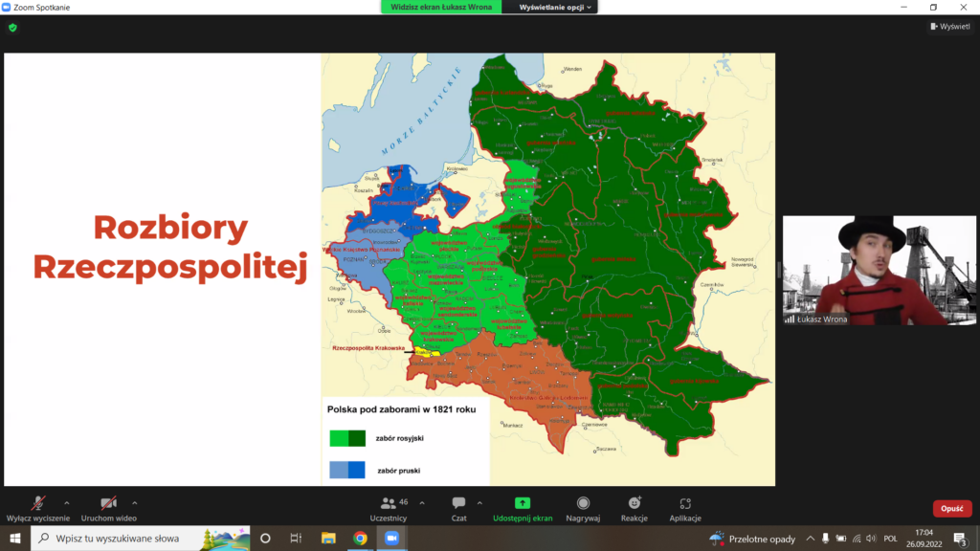This screenshot has width=980, height=551.
Task: Expand chat options arrow next to Czat
Action: (479, 502)
